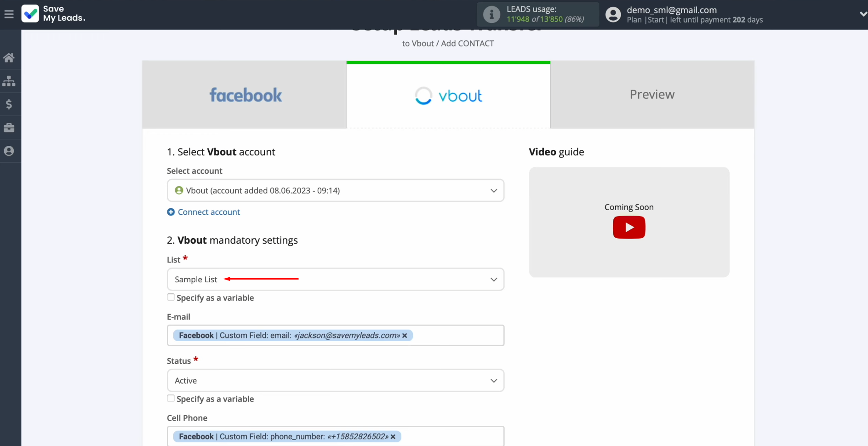Open the home icon in sidebar
868x446 pixels.
9,57
